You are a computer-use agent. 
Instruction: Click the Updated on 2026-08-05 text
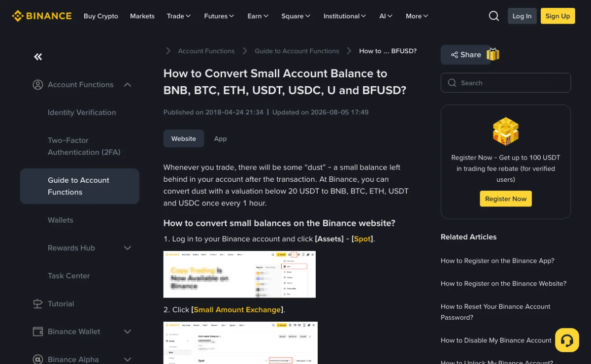click(x=320, y=112)
